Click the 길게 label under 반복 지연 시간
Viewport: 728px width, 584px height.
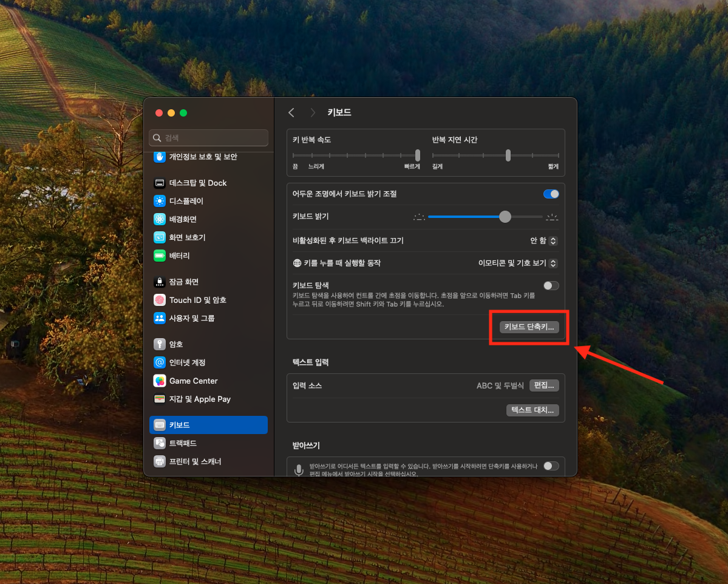click(x=437, y=167)
